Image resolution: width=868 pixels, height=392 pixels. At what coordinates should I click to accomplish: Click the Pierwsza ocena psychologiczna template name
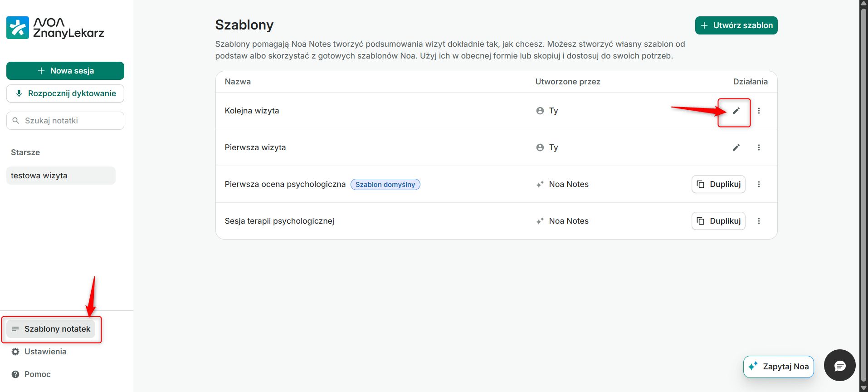coord(285,184)
